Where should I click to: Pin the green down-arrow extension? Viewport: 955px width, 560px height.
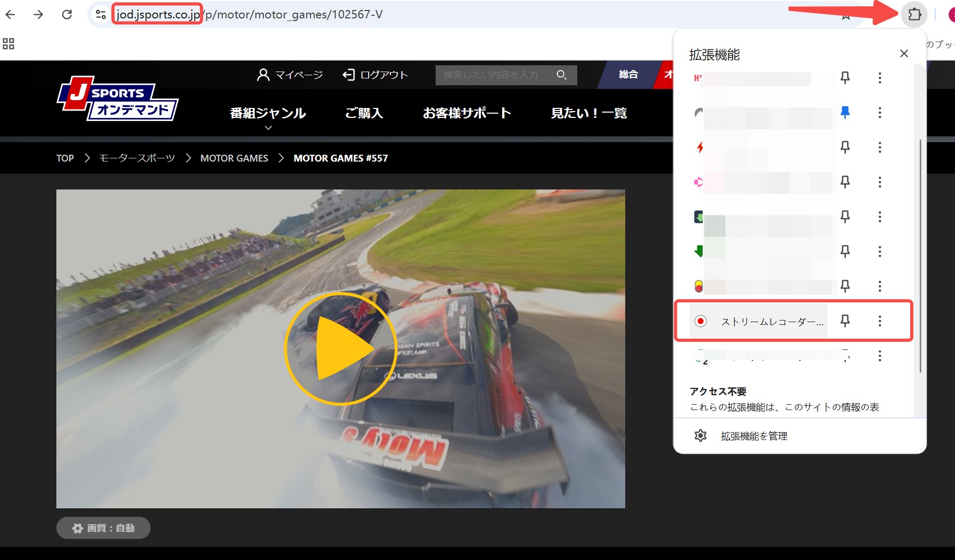[845, 251]
